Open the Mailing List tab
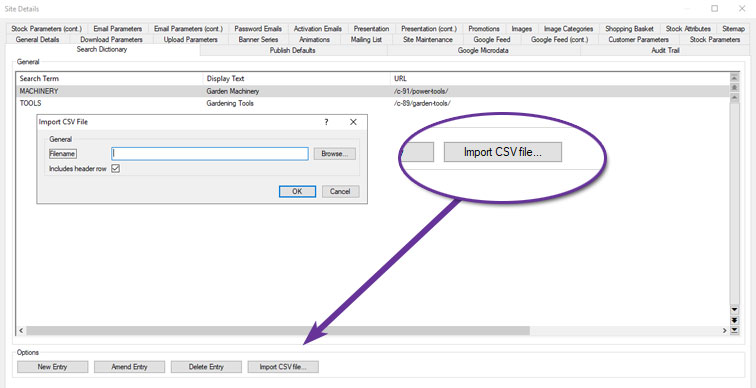Image resolution: width=756 pixels, height=388 pixels. [366, 40]
